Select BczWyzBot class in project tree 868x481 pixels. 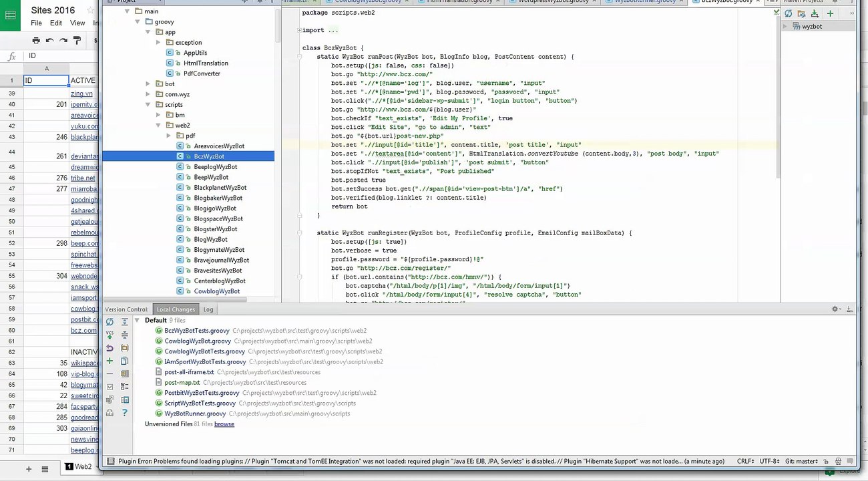tap(208, 156)
